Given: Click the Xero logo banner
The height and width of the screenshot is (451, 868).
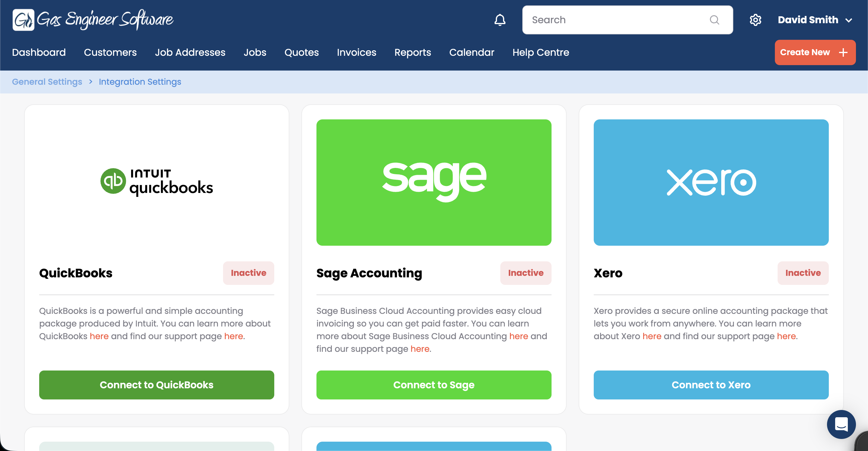Looking at the screenshot, I should 711,182.
